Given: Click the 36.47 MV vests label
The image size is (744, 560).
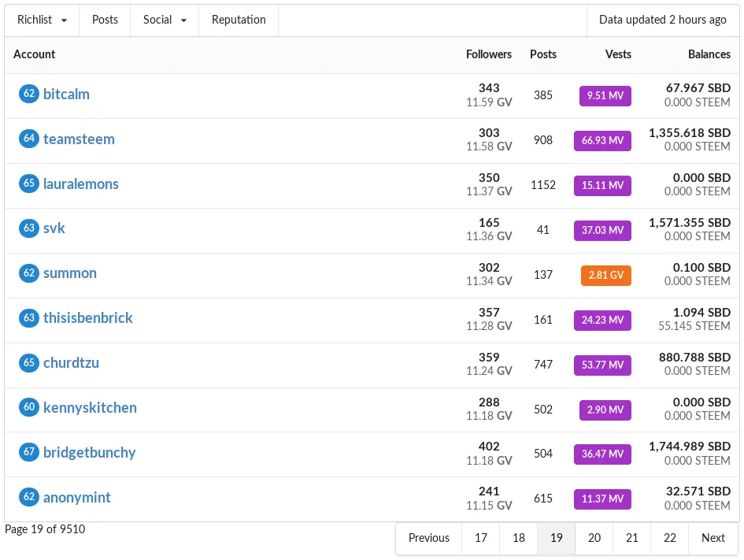Looking at the screenshot, I should pyautogui.click(x=602, y=454).
